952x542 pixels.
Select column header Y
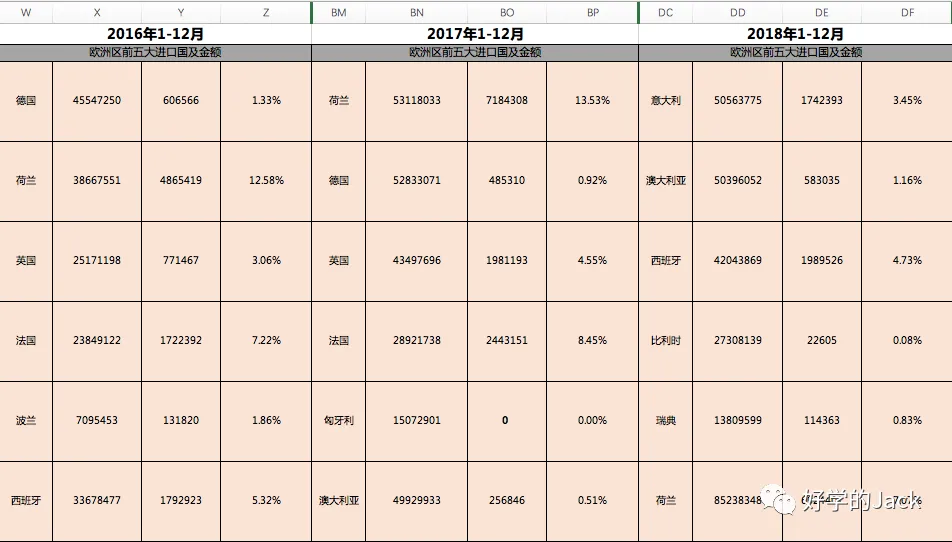pos(181,13)
